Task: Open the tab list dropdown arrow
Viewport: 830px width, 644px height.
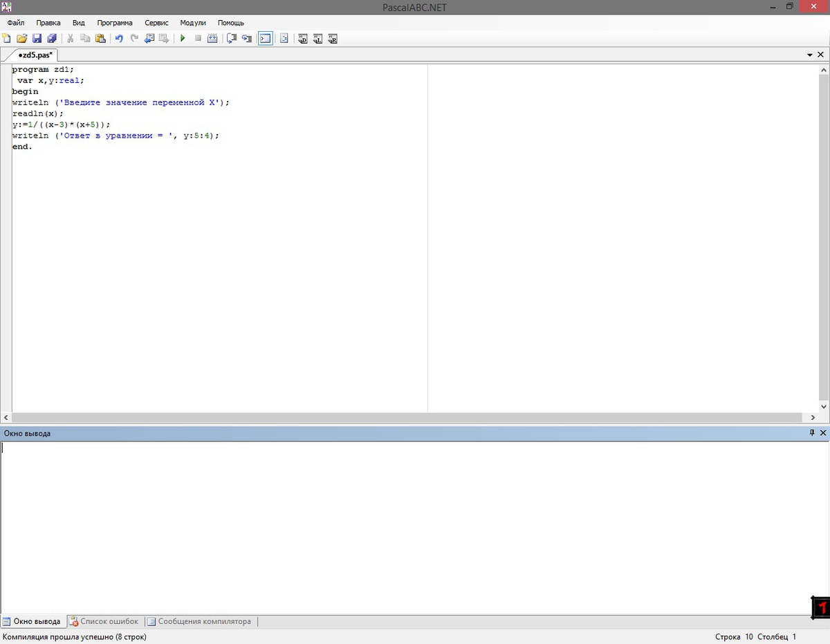Action: (x=810, y=55)
